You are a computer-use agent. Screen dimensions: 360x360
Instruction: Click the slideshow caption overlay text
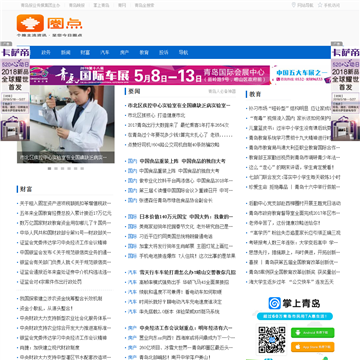click(x=63, y=157)
